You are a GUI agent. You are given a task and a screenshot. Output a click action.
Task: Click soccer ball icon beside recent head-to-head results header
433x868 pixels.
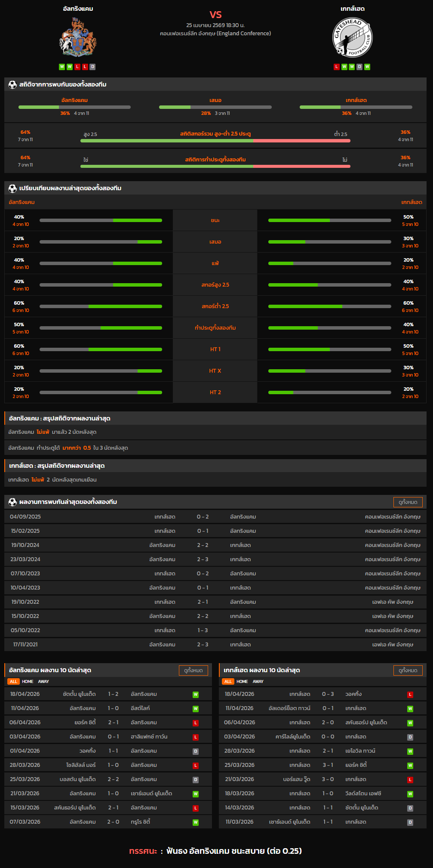click(12, 502)
